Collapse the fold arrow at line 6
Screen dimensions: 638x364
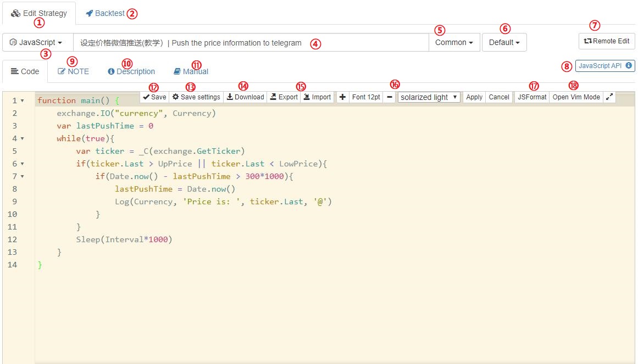click(23, 164)
